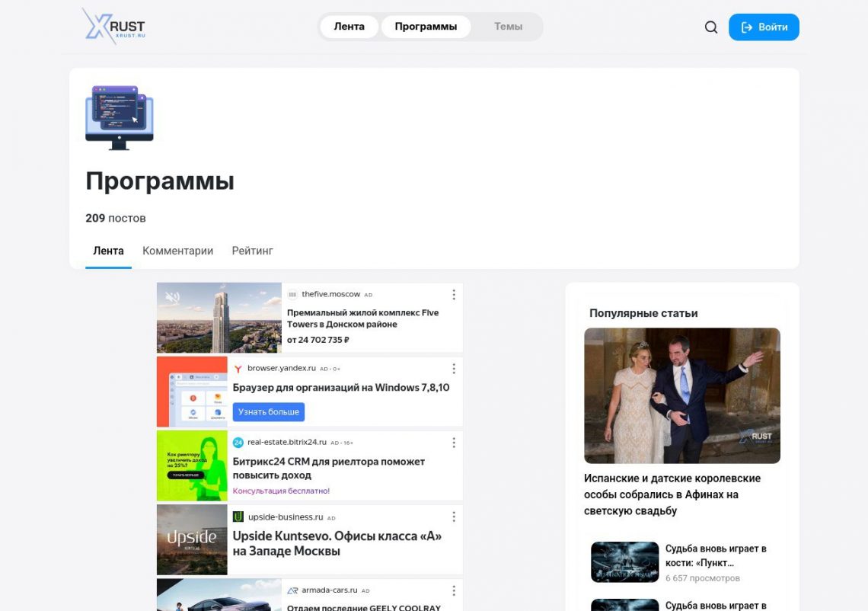Screen dimensions: 868x611
Task: Click the Five Towers skyscraper thumbnail
Action: [x=219, y=318]
